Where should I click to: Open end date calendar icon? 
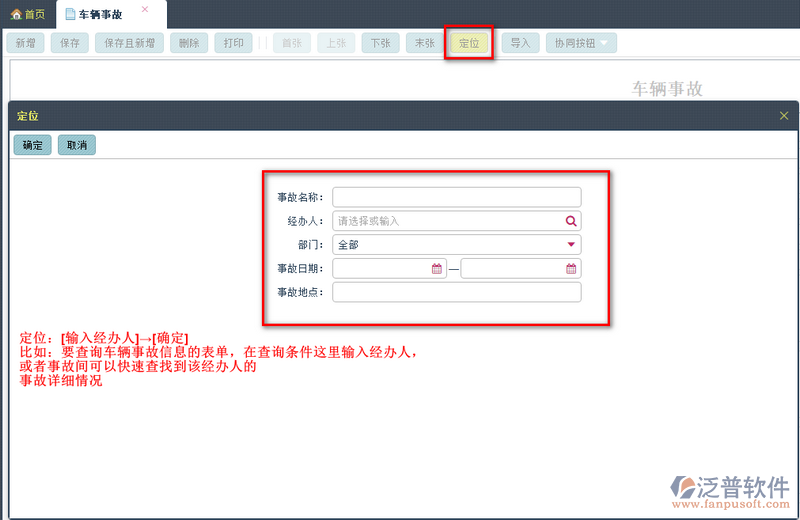(571, 268)
